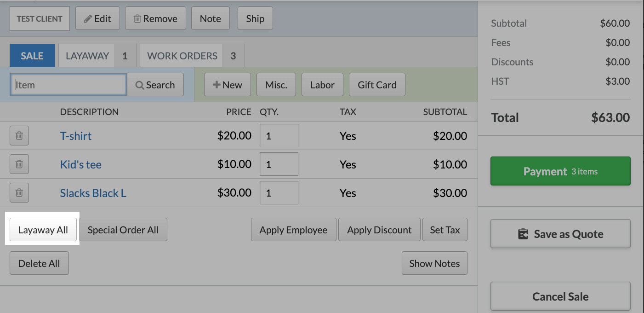644x313 pixels.
Task: Click the Discounts label in the summary
Action: (x=512, y=62)
